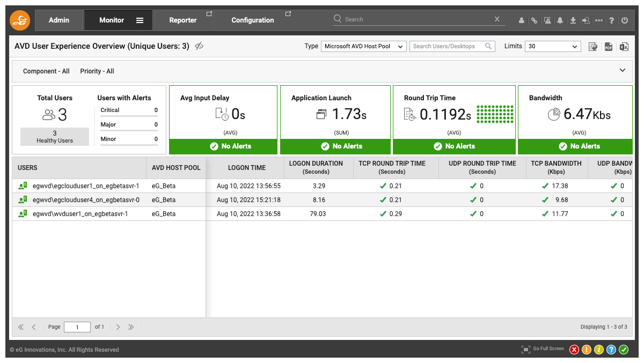Viewport: 644px width, 363px height.
Task: Open the notifications bell
Action: [560, 20]
